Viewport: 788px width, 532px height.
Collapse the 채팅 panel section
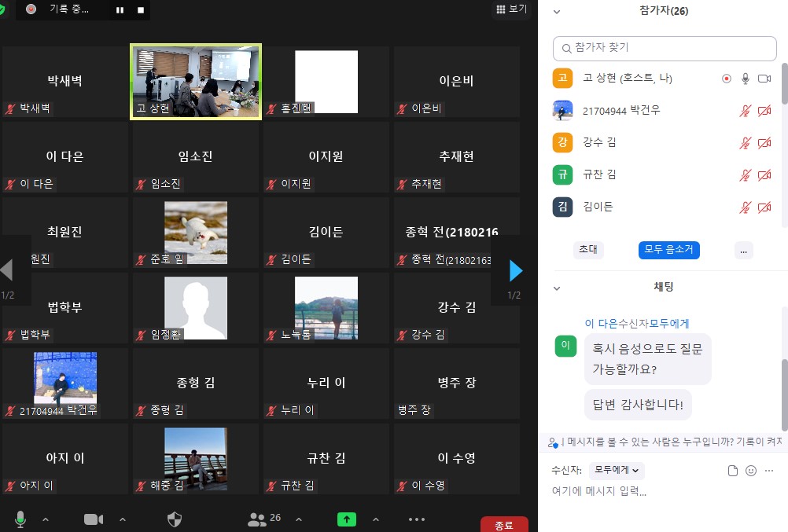[x=558, y=288]
